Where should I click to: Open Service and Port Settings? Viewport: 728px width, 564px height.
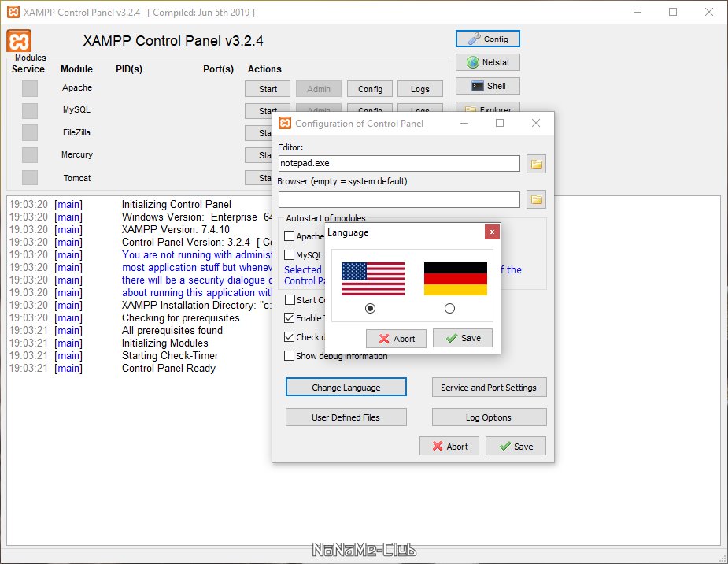tap(489, 388)
